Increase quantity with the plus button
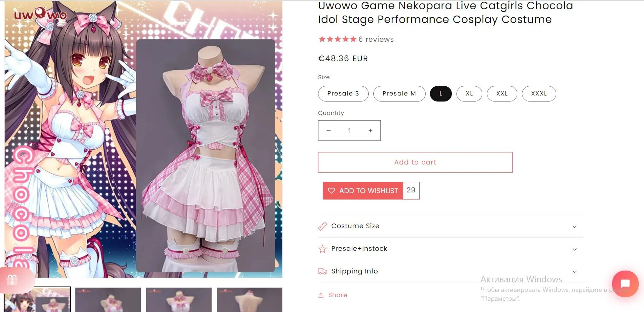This screenshot has width=644, height=312. pyautogui.click(x=370, y=131)
